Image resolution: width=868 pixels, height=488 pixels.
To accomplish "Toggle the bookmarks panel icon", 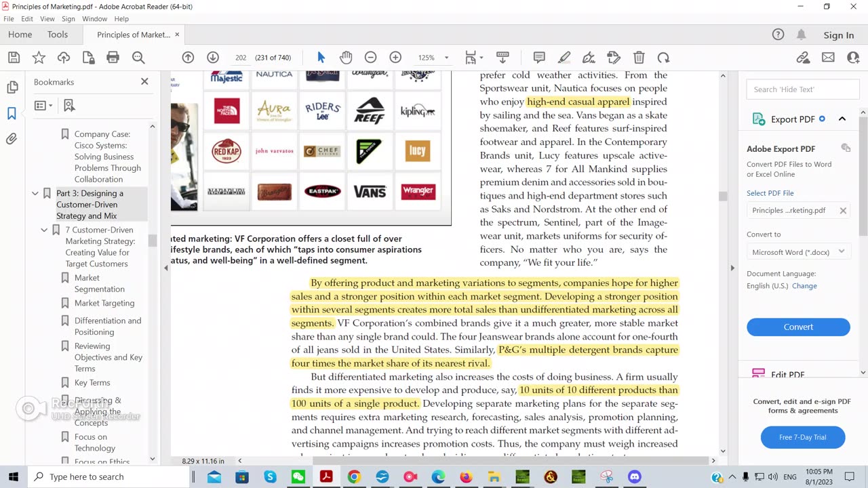I will (x=12, y=113).
